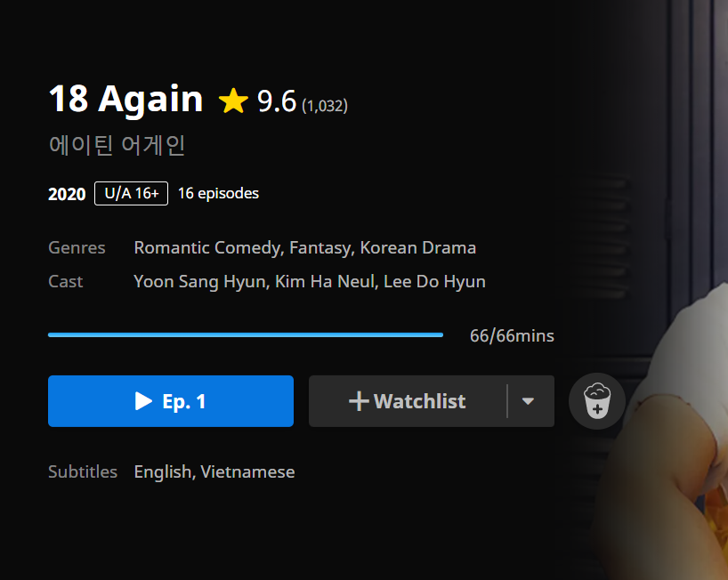The width and height of the screenshot is (728, 580).
Task: View cast member Kim Ha Neul
Action: (324, 282)
